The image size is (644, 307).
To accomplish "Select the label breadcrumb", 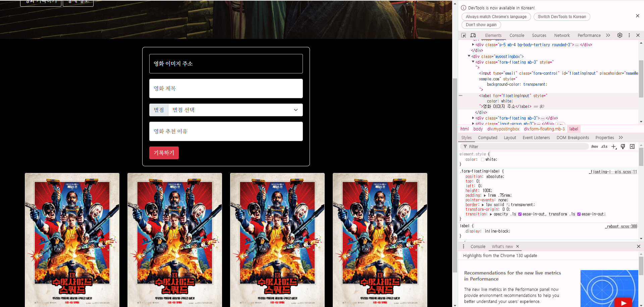I will click(574, 129).
